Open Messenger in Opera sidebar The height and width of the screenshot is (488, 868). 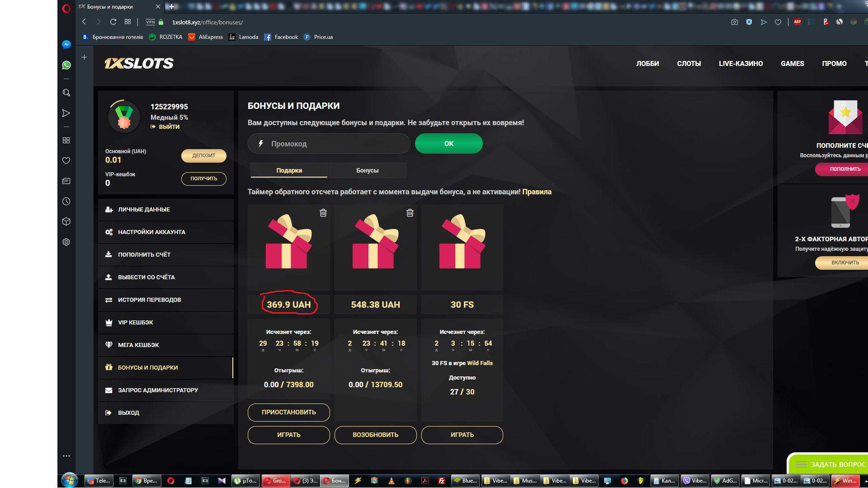point(66,44)
